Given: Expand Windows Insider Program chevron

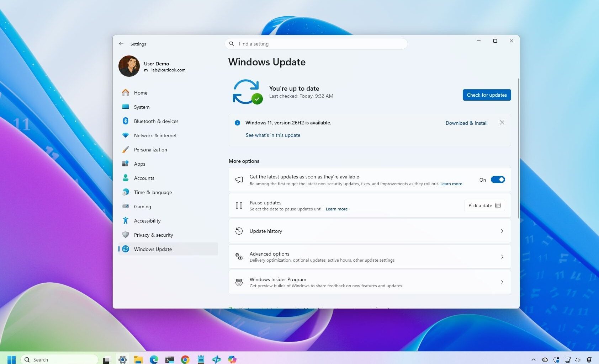Looking at the screenshot, I should (502, 282).
